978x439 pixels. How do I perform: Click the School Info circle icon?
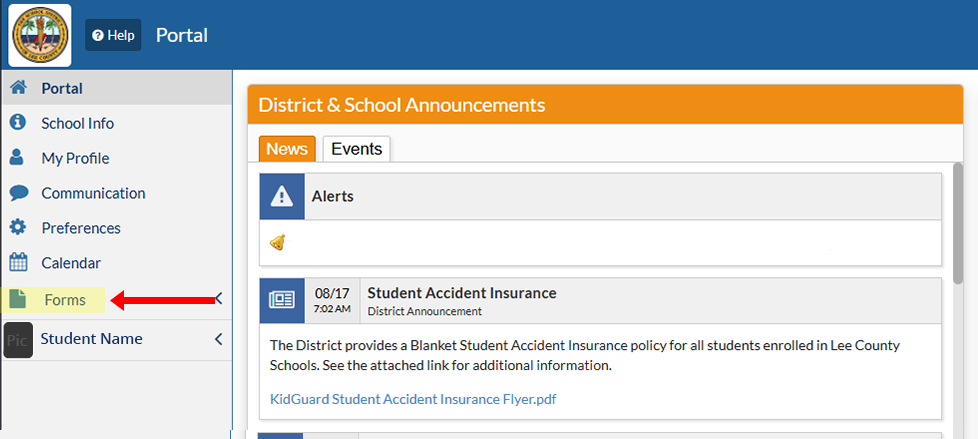coord(17,123)
